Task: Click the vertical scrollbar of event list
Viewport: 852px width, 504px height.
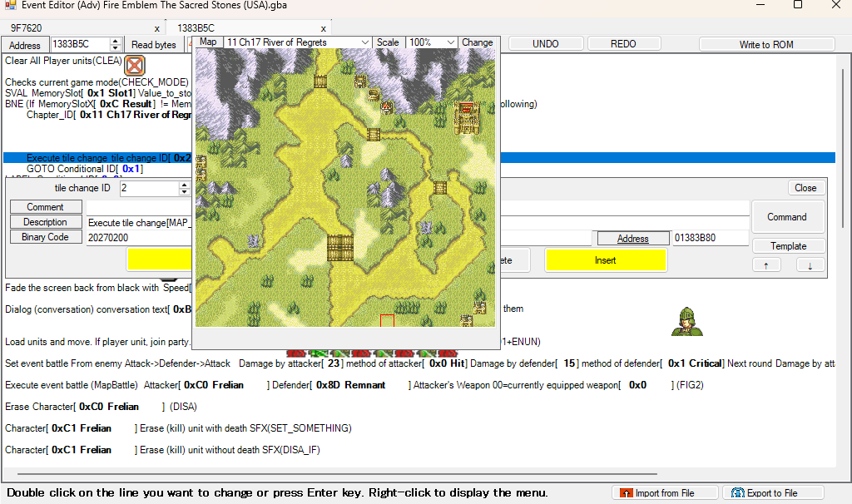Action: (x=844, y=146)
